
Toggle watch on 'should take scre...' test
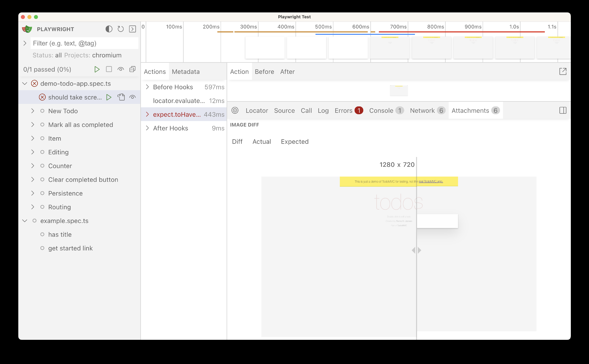click(132, 97)
